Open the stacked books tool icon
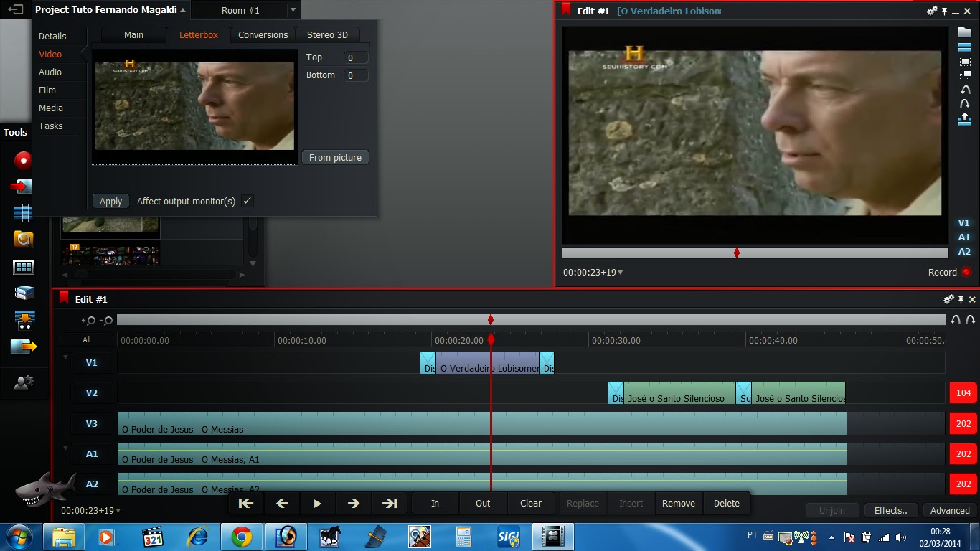This screenshot has width=980, height=551. coord(24,293)
